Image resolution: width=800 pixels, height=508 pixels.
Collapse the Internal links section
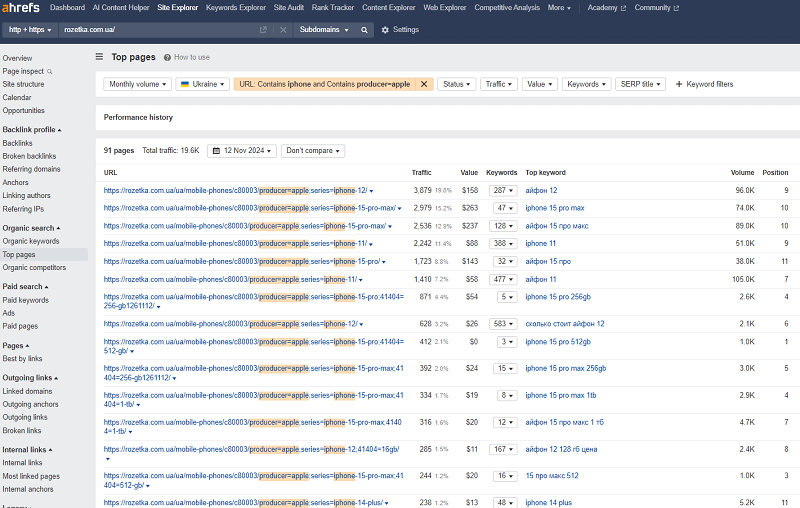click(27, 450)
